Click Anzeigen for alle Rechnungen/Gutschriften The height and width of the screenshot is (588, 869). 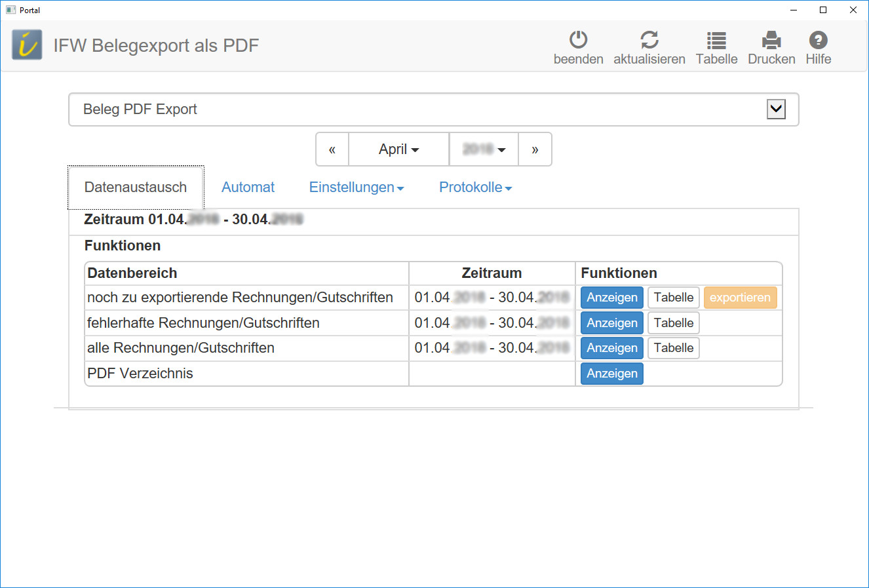pos(611,348)
